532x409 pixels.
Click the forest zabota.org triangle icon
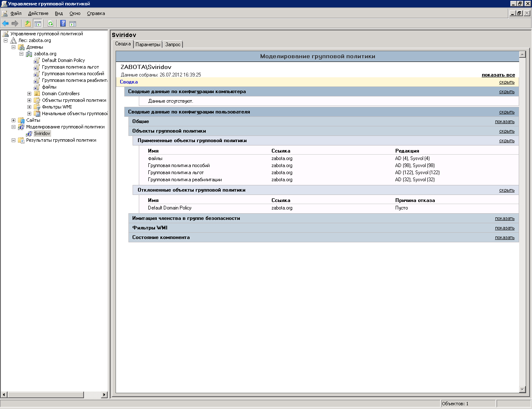click(13, 40)
